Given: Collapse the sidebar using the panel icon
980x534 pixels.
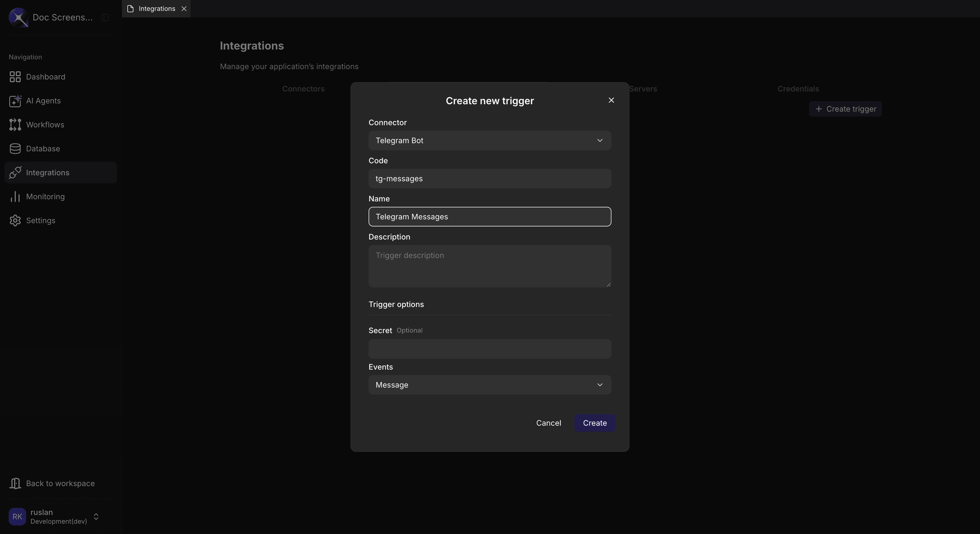Looking at the screenshot, I should (x=105, y=17).
